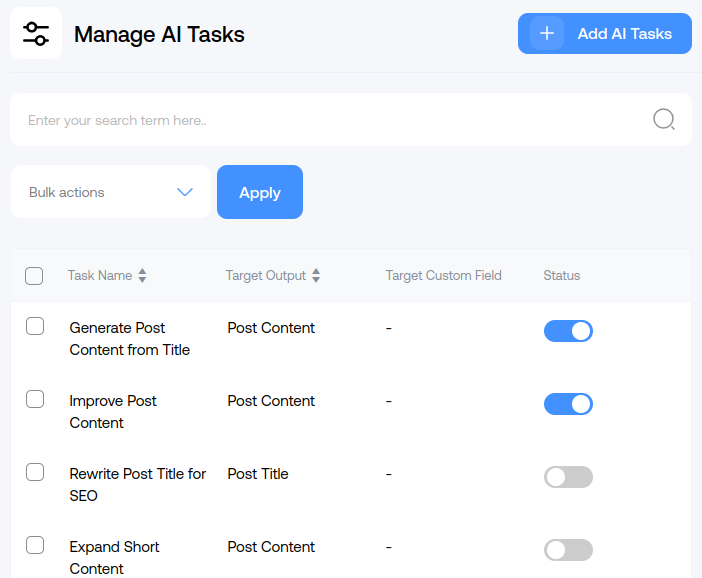This screenshot has height=578, width=702.
Task: Focus the search term input field
Action: click(330, 120)
